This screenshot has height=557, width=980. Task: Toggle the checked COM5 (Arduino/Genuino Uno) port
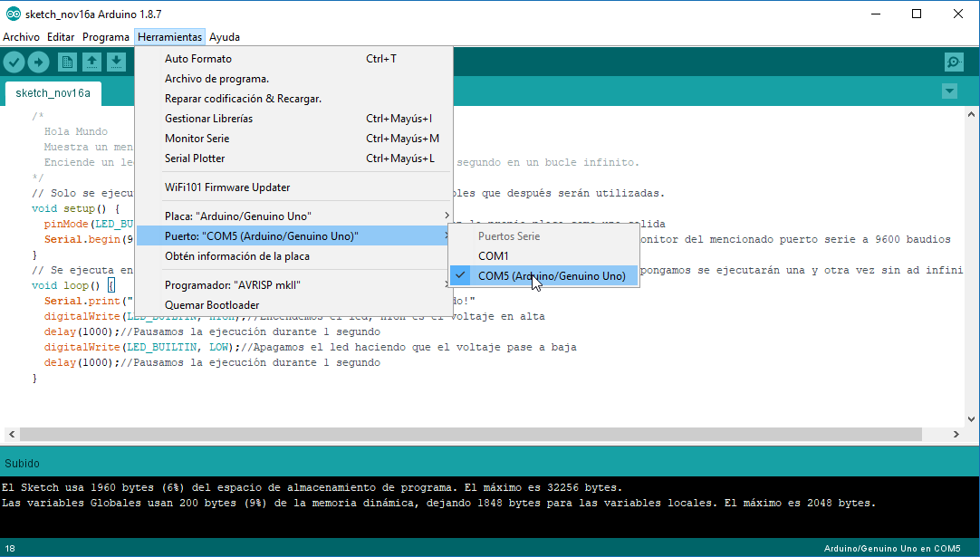(x=543, y=276)
